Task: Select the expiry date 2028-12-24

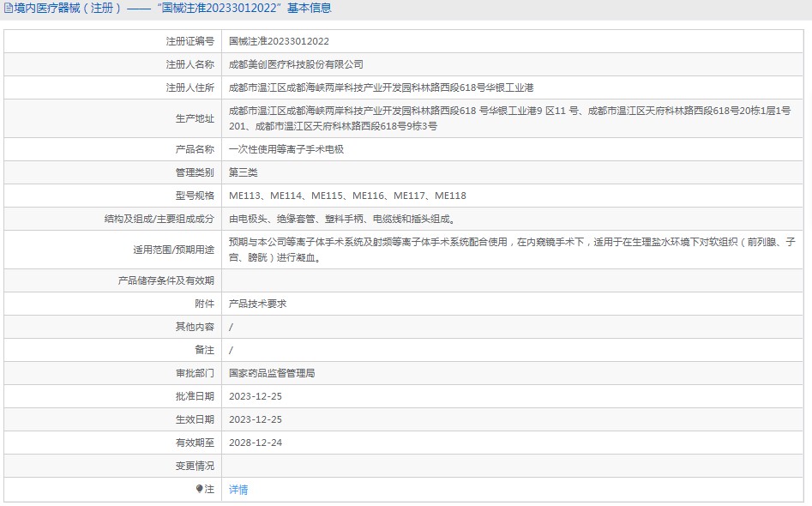Action: (256, 443)
